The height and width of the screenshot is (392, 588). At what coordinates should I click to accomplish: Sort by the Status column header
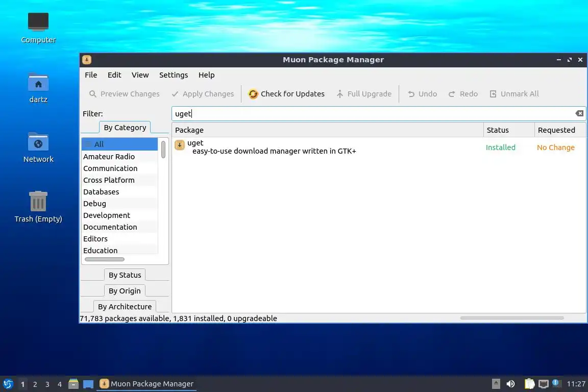509,130
